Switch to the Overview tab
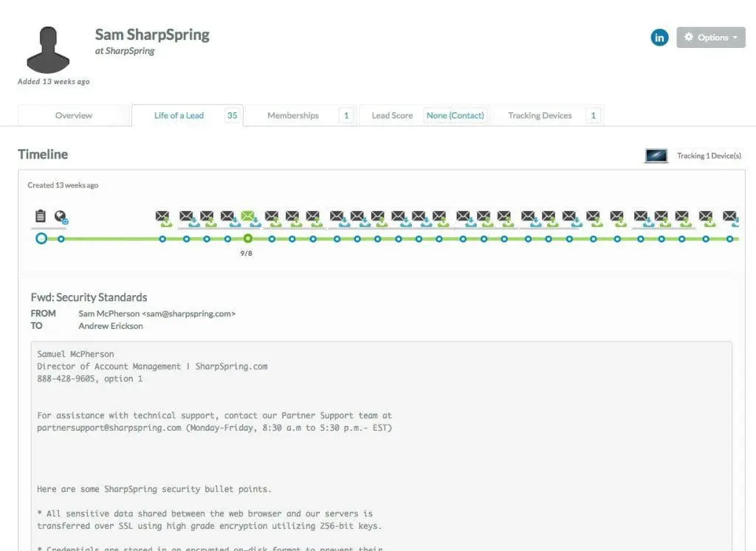 (74, 116)
